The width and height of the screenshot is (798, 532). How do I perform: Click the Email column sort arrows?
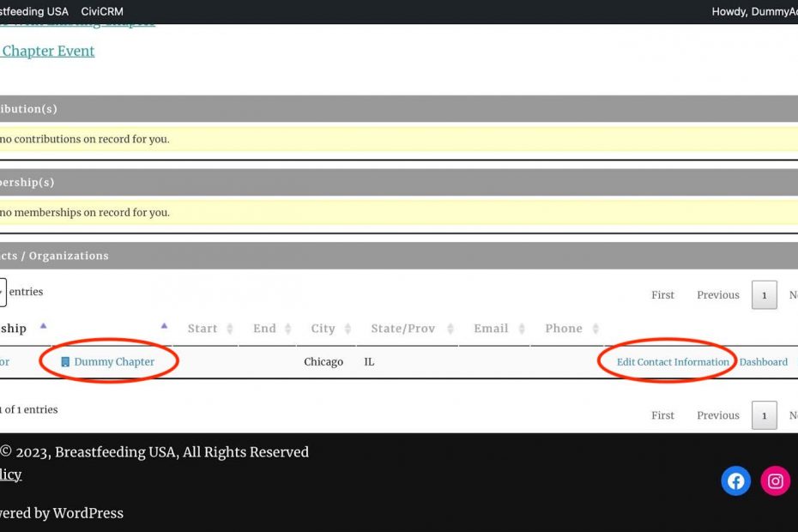[522, 329]
